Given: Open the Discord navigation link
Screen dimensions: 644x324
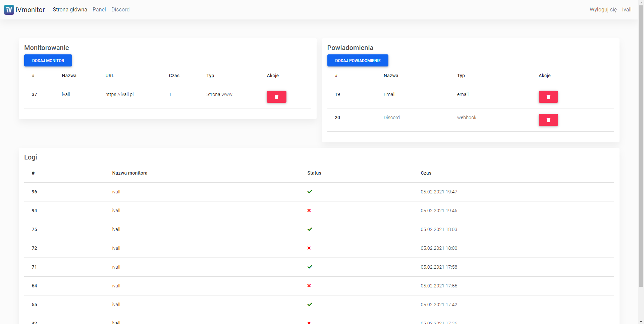Looking at the screenshot, I should [x=120, y=10].
